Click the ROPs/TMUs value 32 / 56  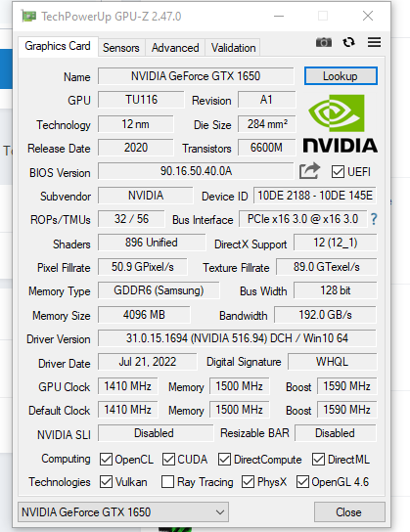point(131,219)
